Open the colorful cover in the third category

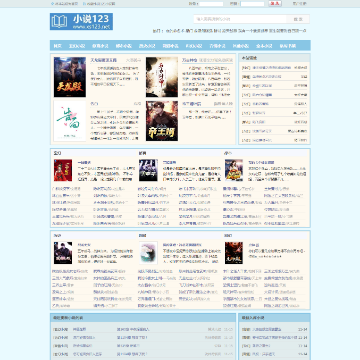click(234, 170)
